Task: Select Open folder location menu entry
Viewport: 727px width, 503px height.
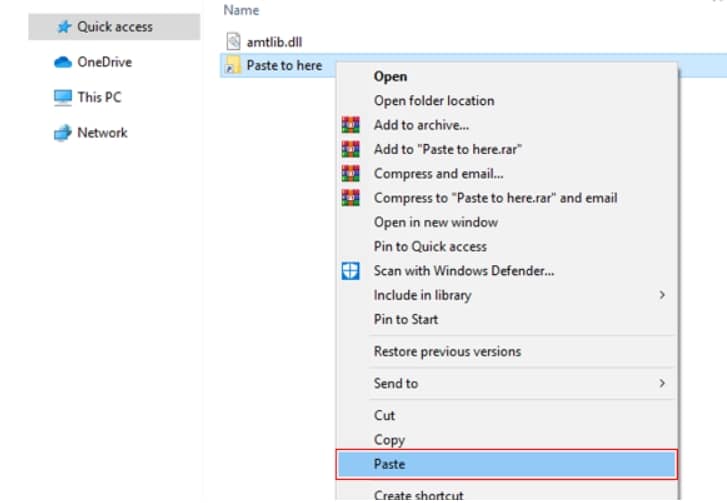Action: pos(433,101)
